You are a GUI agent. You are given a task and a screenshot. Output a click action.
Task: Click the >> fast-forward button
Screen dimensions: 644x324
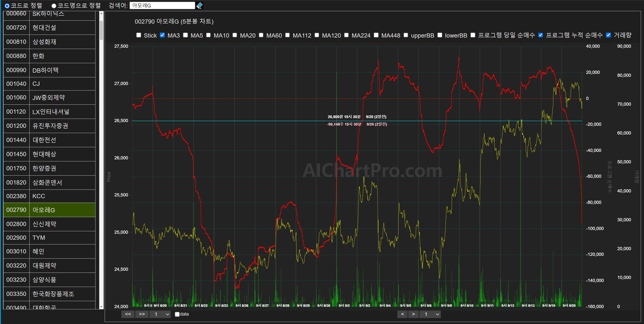pos(142,314)
